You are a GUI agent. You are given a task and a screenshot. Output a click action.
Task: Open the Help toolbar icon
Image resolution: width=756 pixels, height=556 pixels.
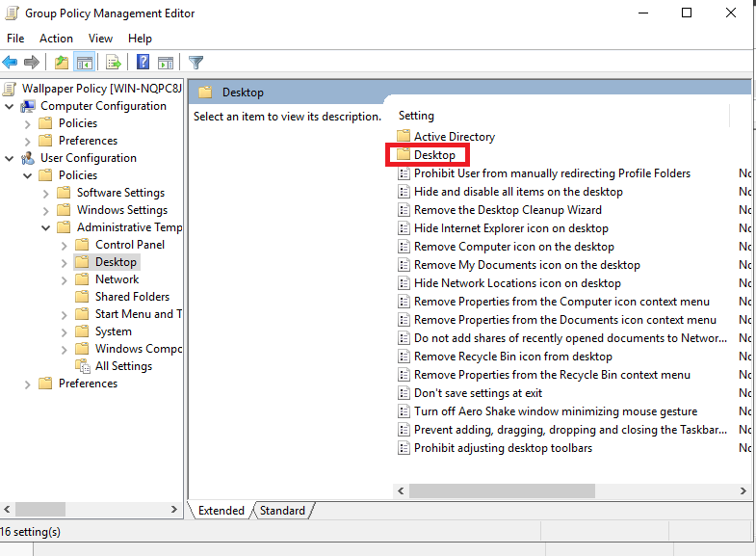tap(143, 63)
